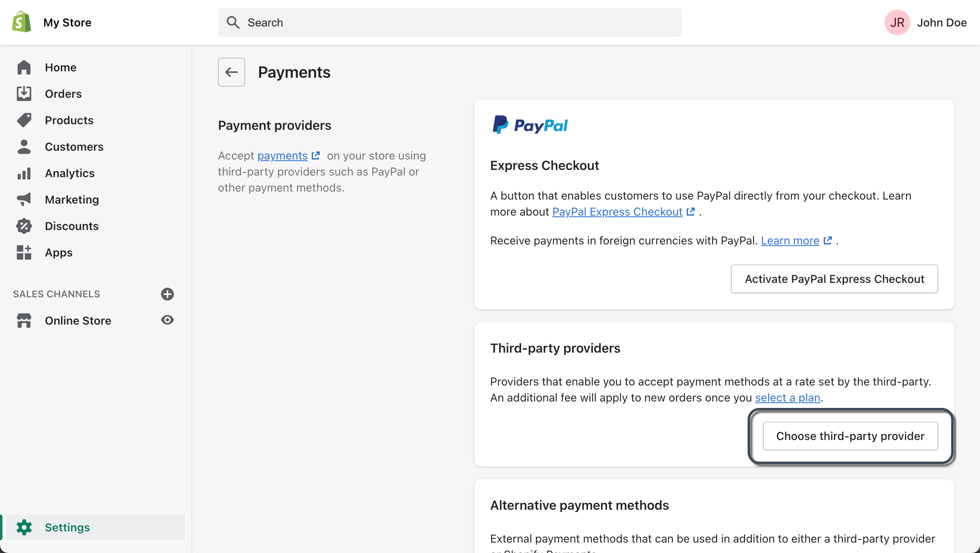Click the Search input field

point(450,22)
